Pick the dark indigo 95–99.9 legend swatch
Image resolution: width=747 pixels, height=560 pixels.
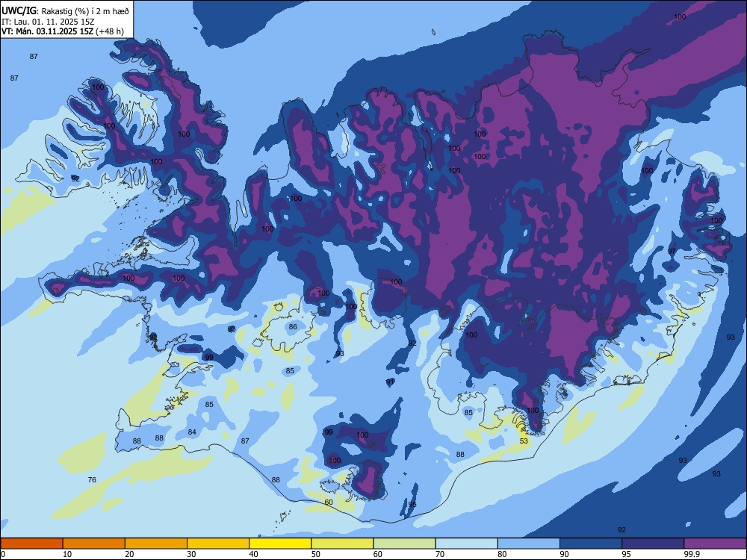(653, 544)
